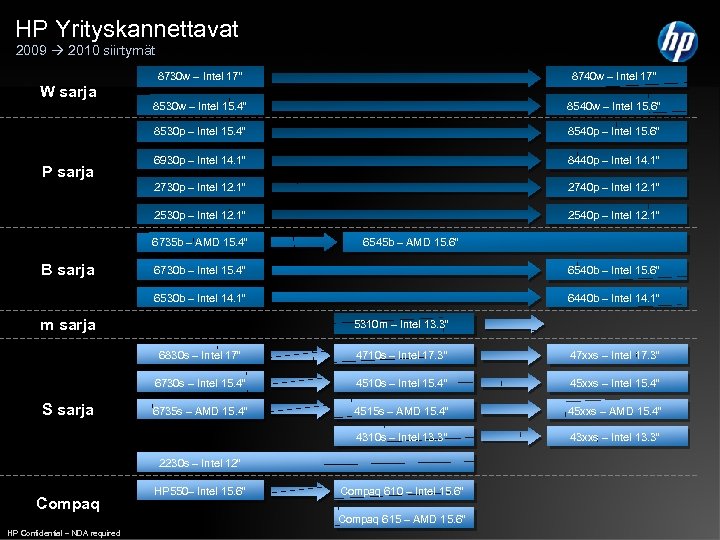The width and height of the screenshot is (720, 540).
Task: Select the 2730p – Intel 12.1" box
Action: pyautogui.click(x=200, y=187)
